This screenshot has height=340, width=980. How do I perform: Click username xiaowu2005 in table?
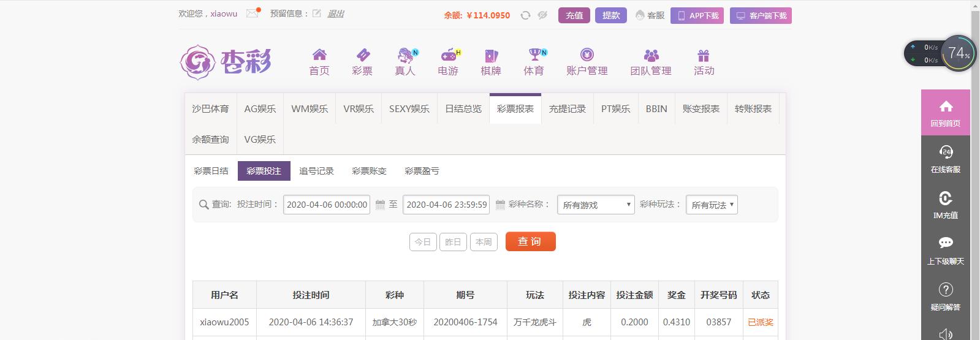(224, 322)
